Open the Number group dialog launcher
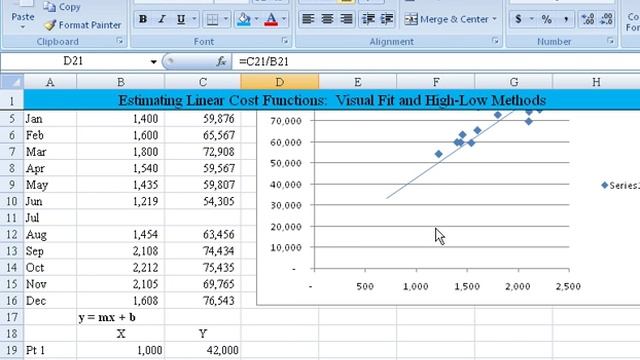Image resolution: width=640 pixels, height=360 pixels. click(611, 41)
